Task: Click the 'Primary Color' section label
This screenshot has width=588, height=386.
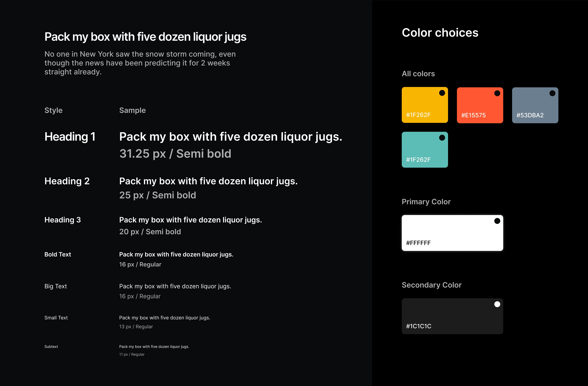Action: pyautogui.click(x=426, y=202)
